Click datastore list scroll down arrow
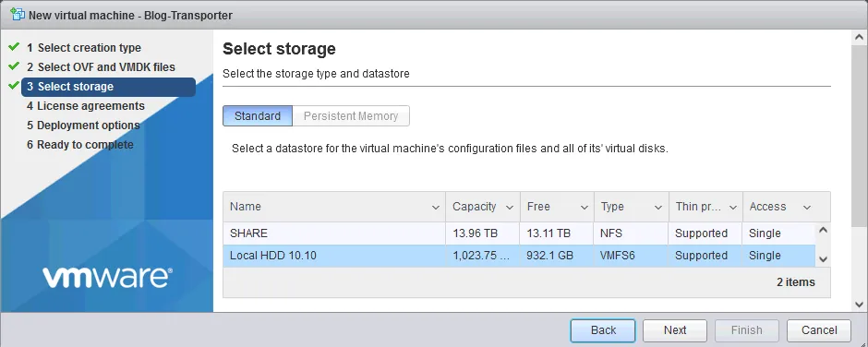This screenshot has height=347, width=868. click(823, 259)
